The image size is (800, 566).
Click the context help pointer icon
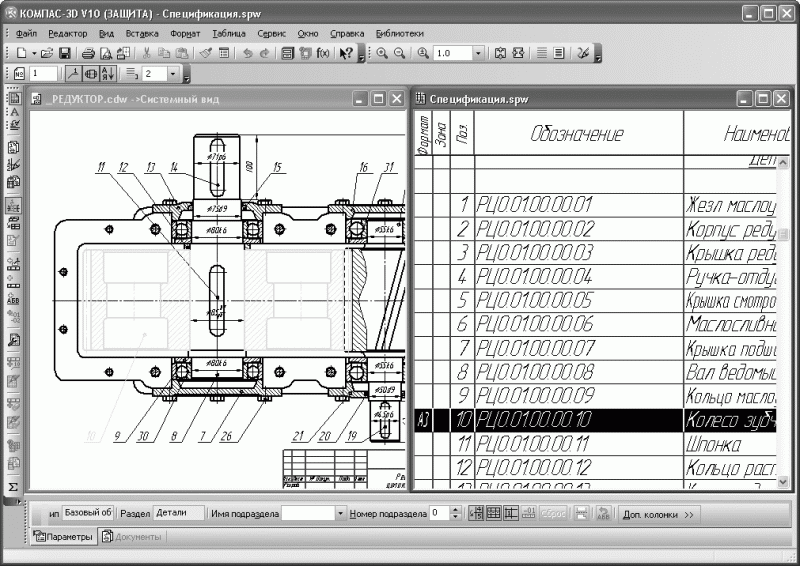[346, 52]
